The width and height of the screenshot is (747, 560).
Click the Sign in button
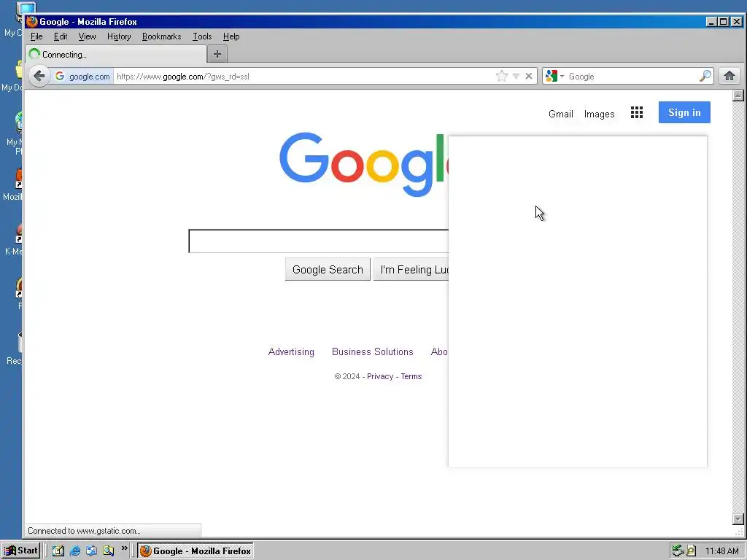pos(684,112)
